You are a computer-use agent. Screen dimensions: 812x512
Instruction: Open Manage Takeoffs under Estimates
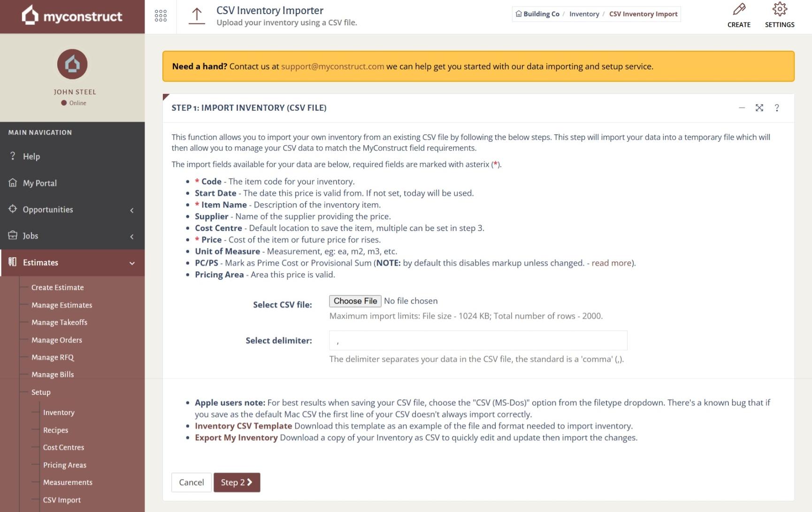coord(59,322)
